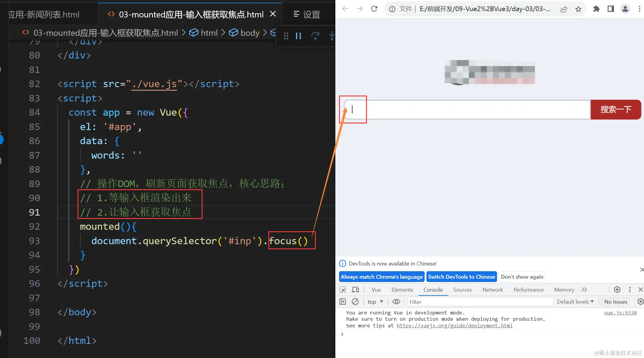
Task: Open the Chrome three-dot menu
Action: click(639, 9)
